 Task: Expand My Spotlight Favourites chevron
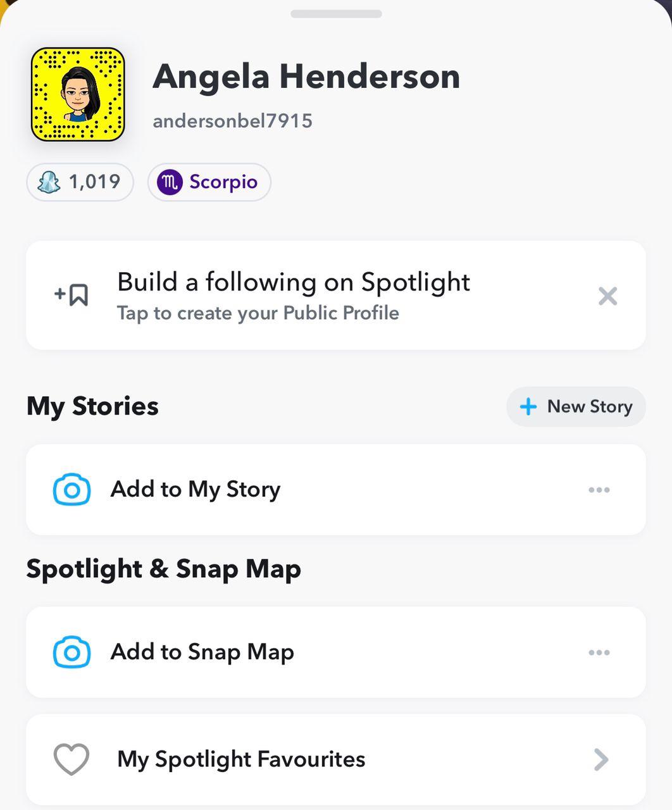pos(600,759)
